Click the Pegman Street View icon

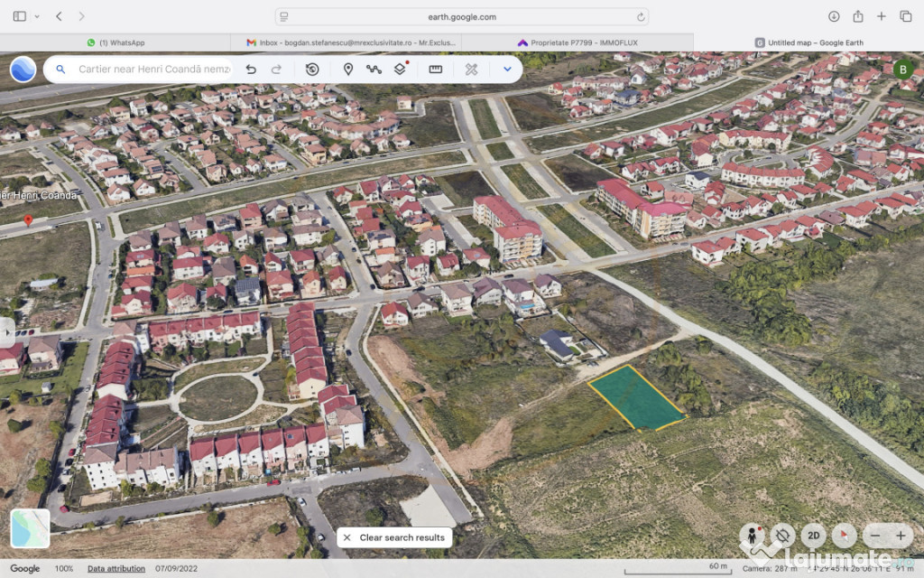[x=753, y=536]
